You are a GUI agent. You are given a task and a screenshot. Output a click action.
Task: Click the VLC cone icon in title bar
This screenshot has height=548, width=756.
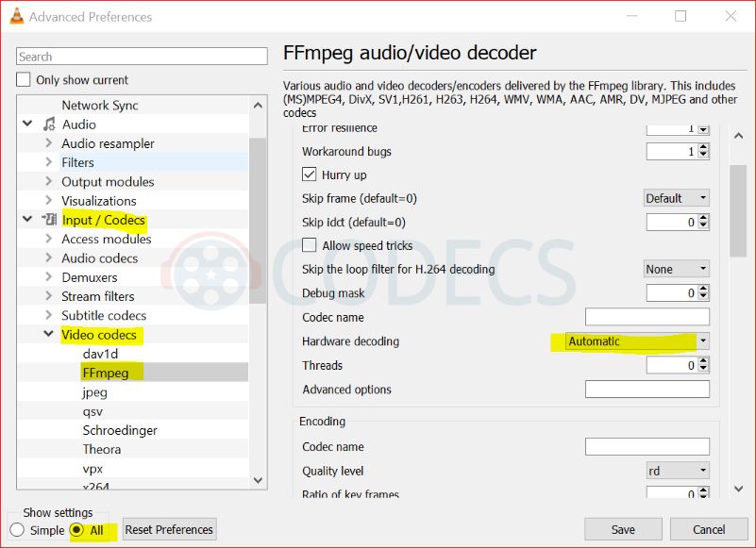click(x=16, y=16)
